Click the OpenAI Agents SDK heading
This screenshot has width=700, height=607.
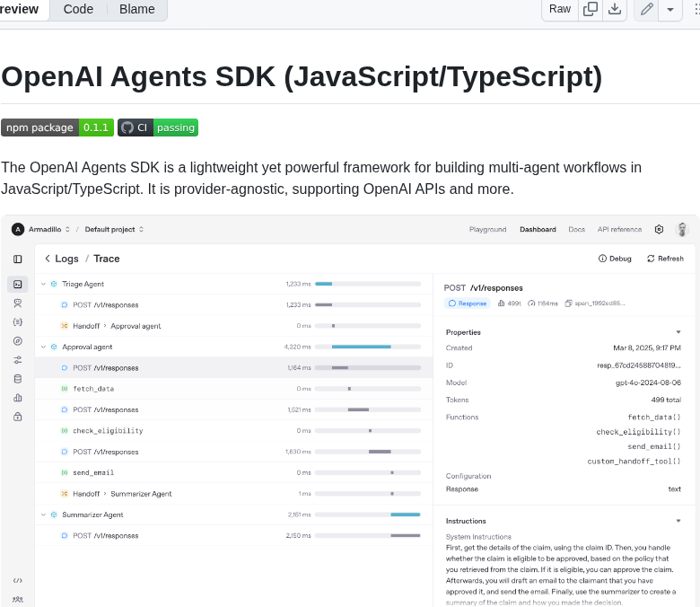[x=302, y=76]
